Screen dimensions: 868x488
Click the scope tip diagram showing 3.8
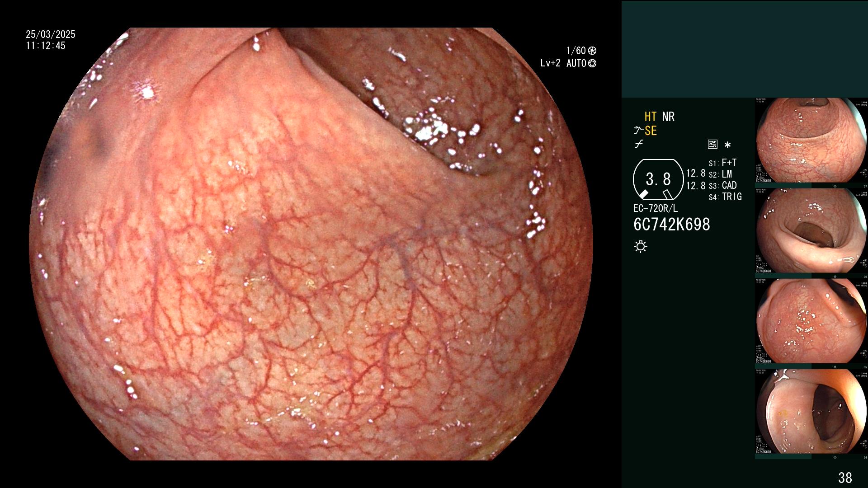658,179
